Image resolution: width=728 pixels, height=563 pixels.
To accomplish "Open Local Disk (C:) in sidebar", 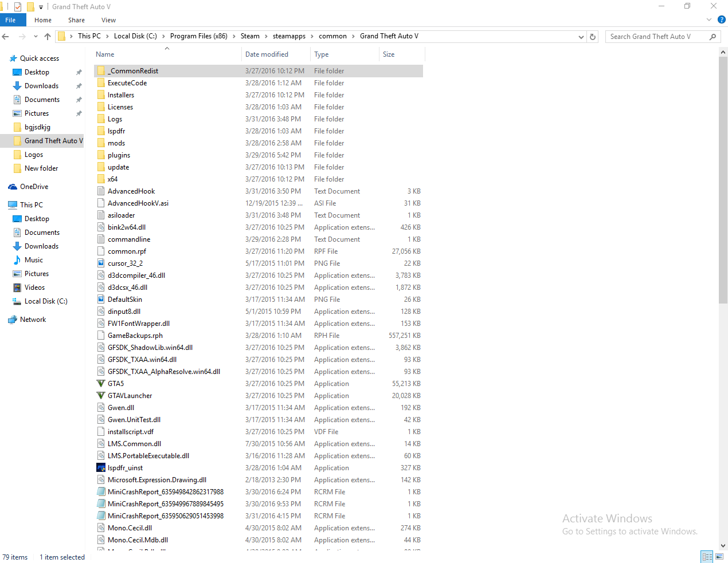I will (x=46, y=301).
